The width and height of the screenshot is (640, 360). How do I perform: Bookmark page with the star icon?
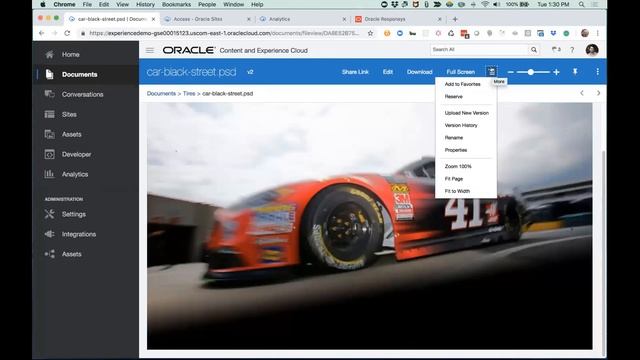(370, 33)
